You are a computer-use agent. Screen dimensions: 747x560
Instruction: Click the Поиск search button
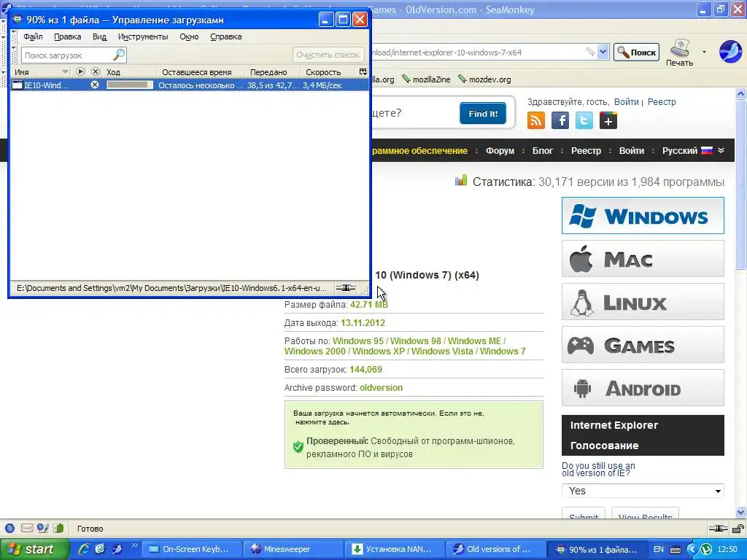[636, 52]
